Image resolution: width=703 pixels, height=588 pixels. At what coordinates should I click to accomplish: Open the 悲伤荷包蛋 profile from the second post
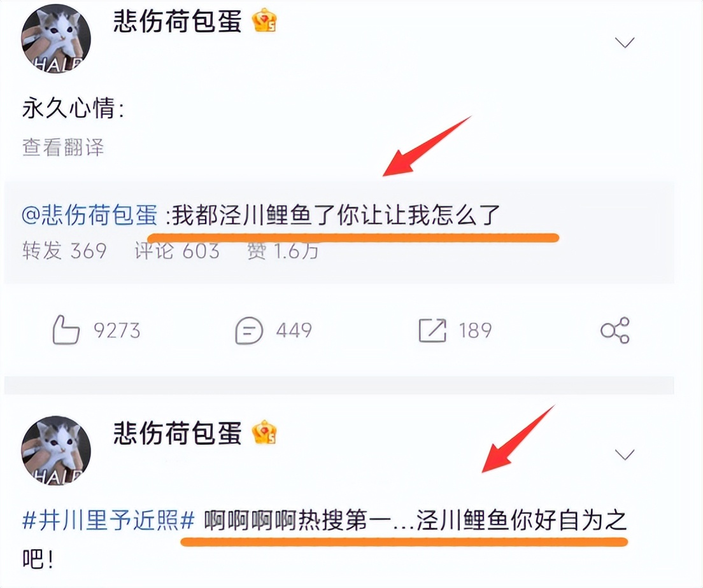[x=178, y=433]
